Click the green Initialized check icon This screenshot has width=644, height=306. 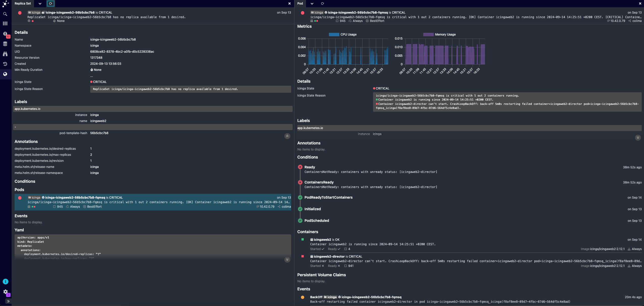pos(300,209)
